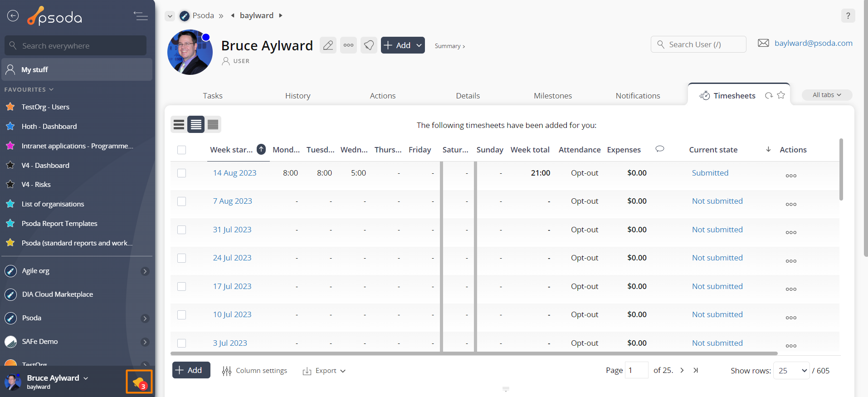Viewport: 868px width, 397px height.
Task: Open the 14 Aug 2023 timesheet link
Action: coord(234,173)
